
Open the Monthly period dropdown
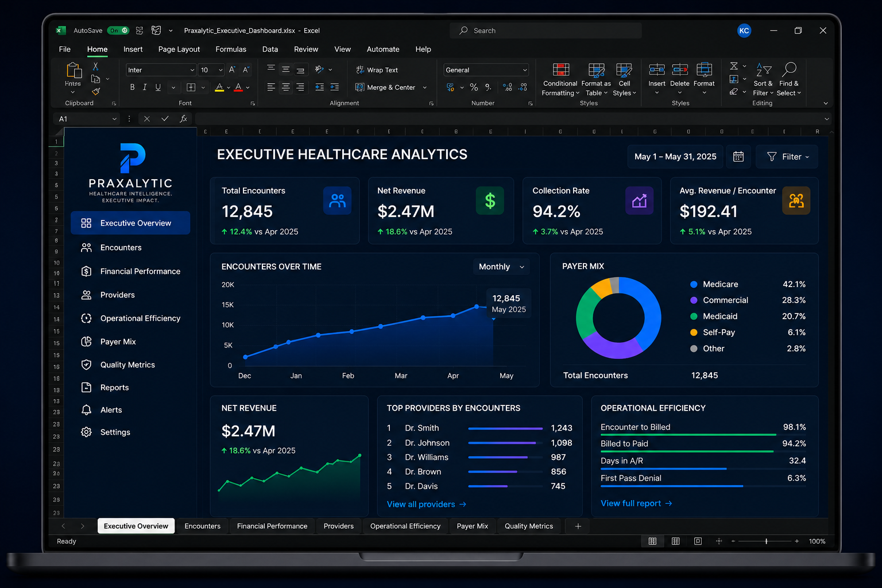pos(501,266)
